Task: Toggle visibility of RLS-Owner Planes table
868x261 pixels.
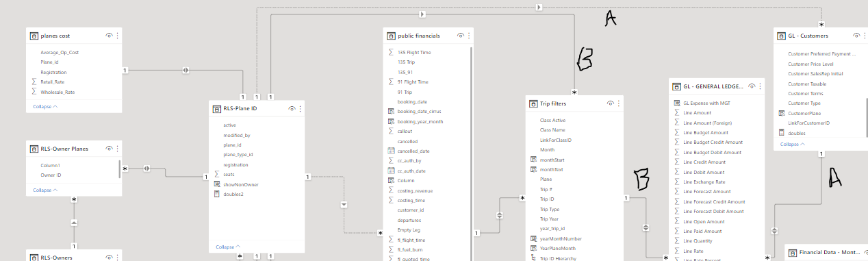Action: [x=109, y=148]
